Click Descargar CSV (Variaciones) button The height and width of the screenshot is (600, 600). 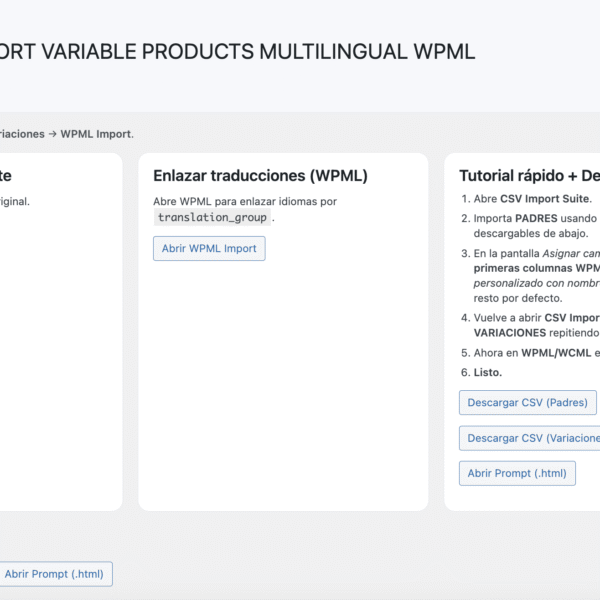tap(530, 438)
